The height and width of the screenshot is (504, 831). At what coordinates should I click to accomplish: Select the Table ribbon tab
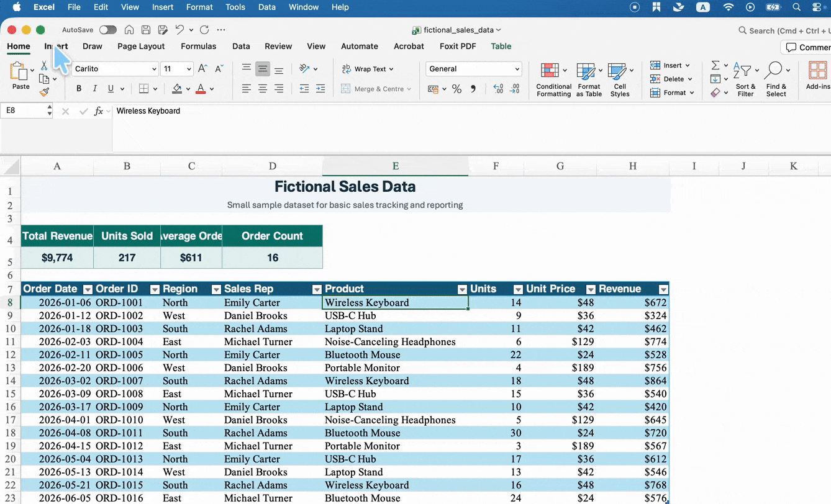501,46
